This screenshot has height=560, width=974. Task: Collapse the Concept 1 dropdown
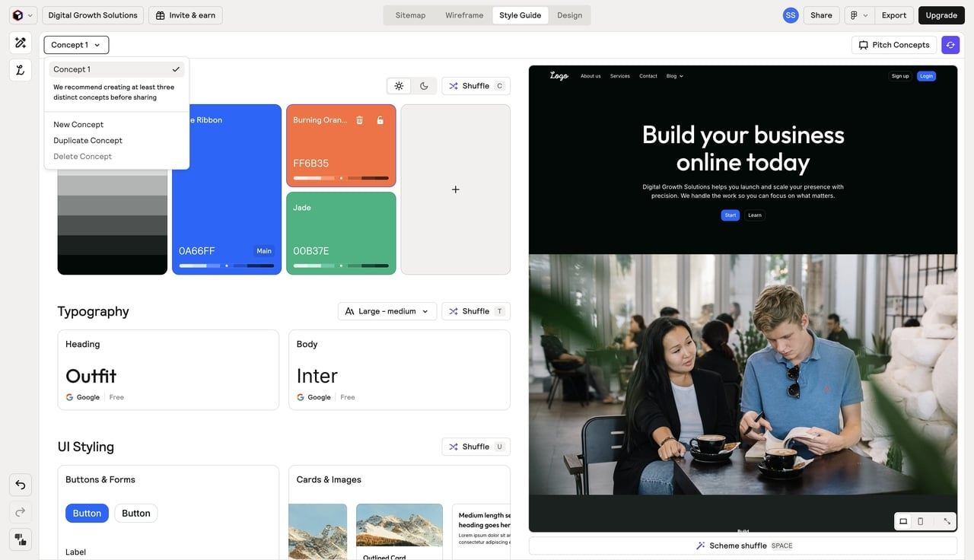(76, 45)
